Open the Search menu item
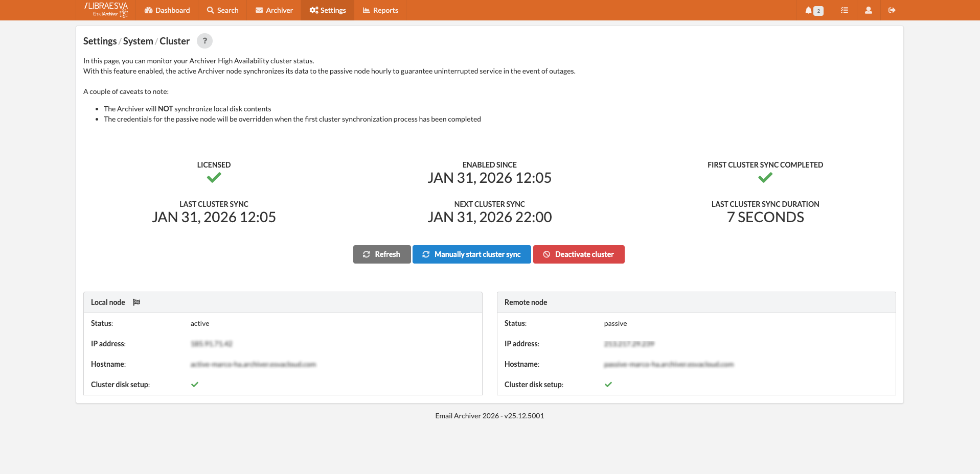The height and width of the screenshot is (474, 980). click(x=222, y=10)
